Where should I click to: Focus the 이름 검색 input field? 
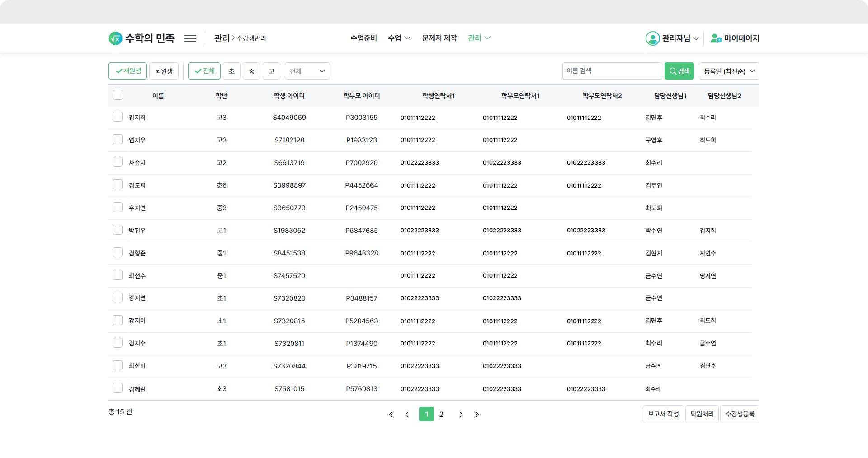[612, 71]
